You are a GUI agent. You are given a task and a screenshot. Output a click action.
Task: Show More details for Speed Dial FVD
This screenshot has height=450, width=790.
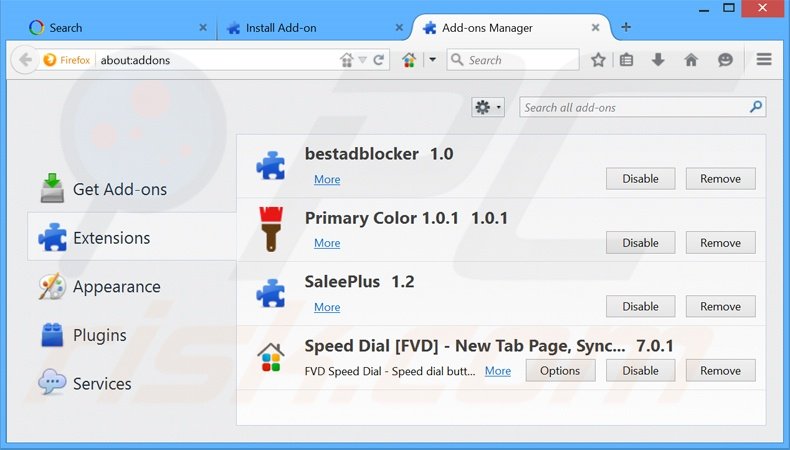pos(498,371)
